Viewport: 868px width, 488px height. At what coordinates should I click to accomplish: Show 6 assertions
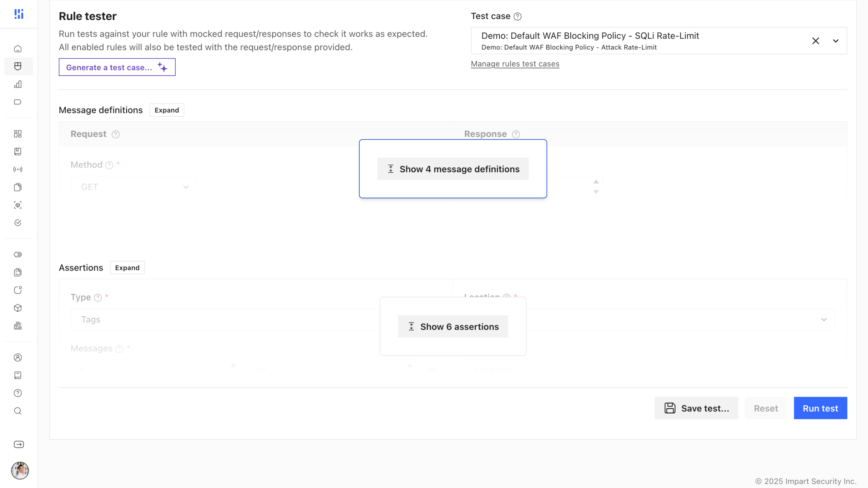click(453, 327)
